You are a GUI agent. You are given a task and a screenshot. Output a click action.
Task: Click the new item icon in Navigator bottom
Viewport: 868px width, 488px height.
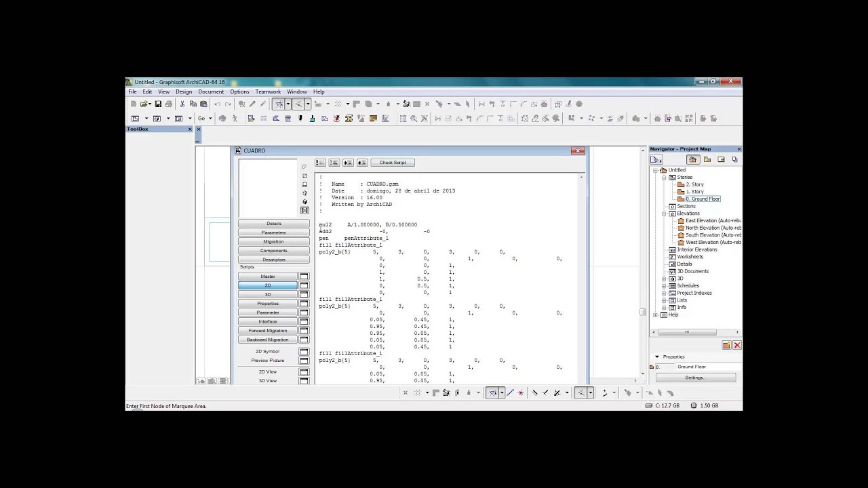coord(726,345)
